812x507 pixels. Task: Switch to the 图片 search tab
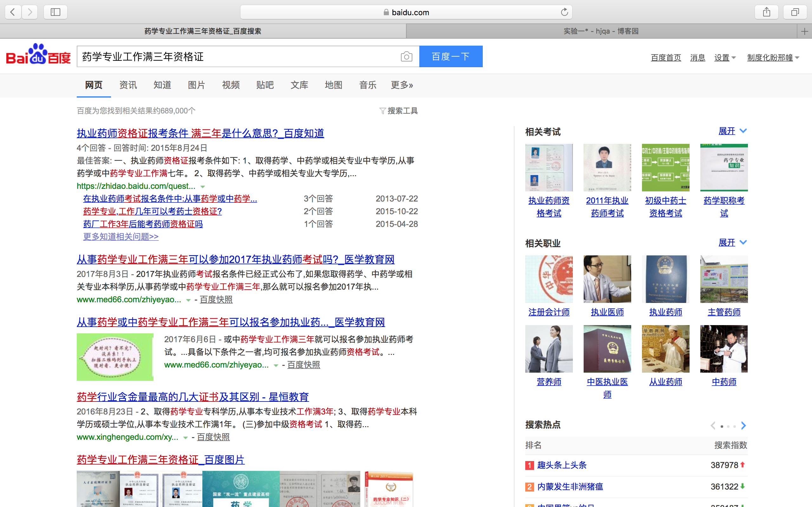pos(196,85)
